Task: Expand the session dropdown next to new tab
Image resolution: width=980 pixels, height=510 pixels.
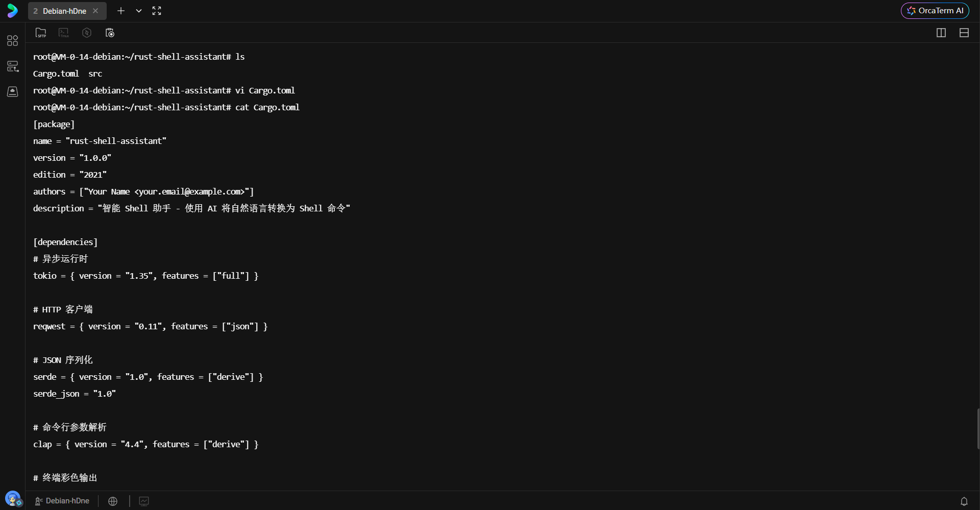Action: pyautogui.click(x=138, y=11)
